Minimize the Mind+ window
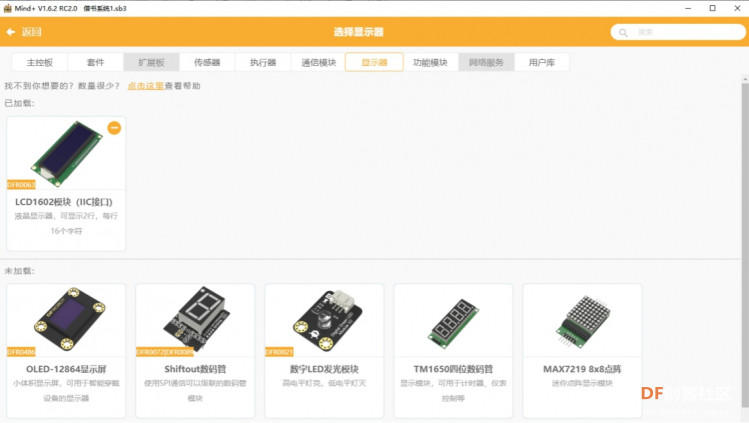Viewport: 749px width, 423px height. 688,8
